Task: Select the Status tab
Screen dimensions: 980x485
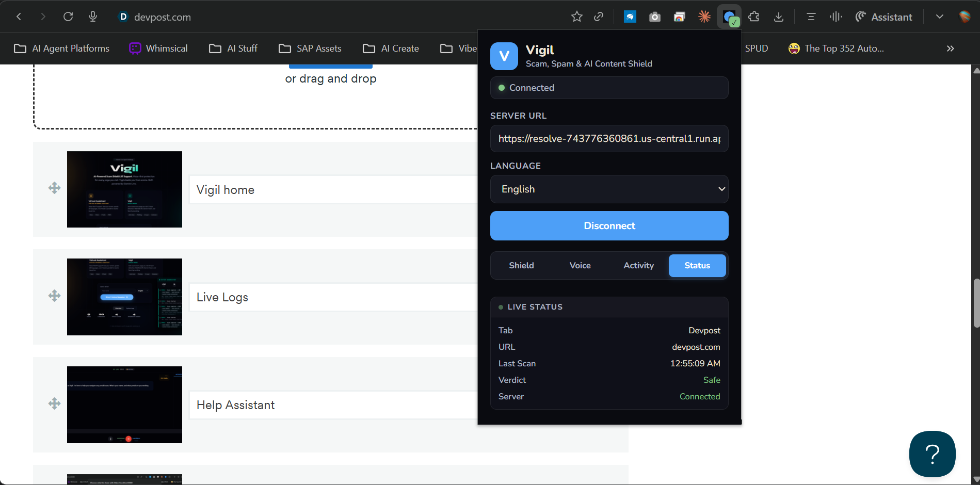Action: (697, 265)
